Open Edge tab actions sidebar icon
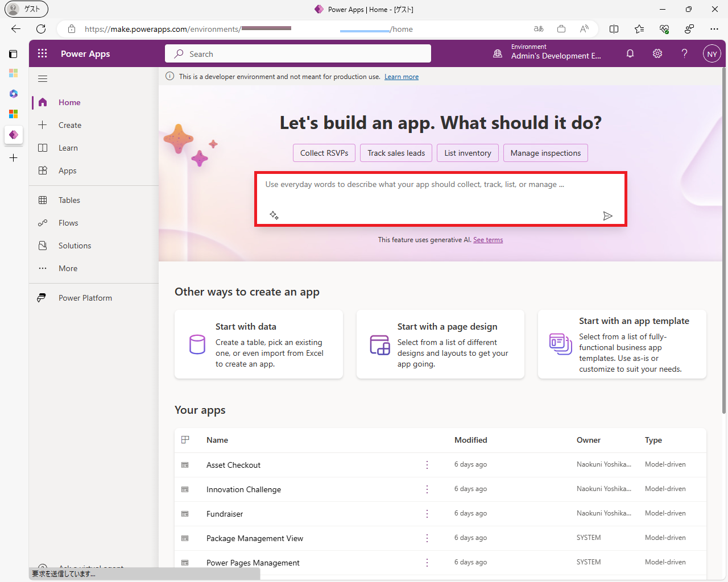This screenshot has width=728, height=582. (x=13, y=54)
